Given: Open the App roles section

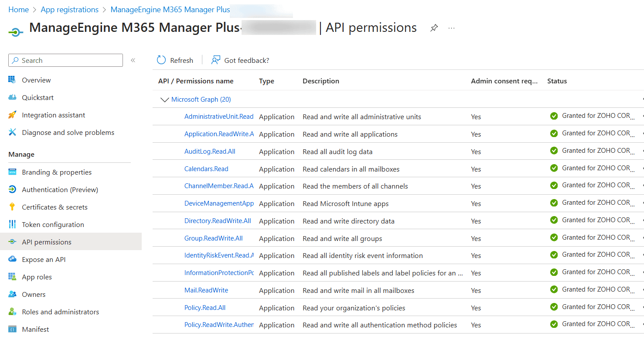Looking at the screenshot, I should tap(37, 277).
